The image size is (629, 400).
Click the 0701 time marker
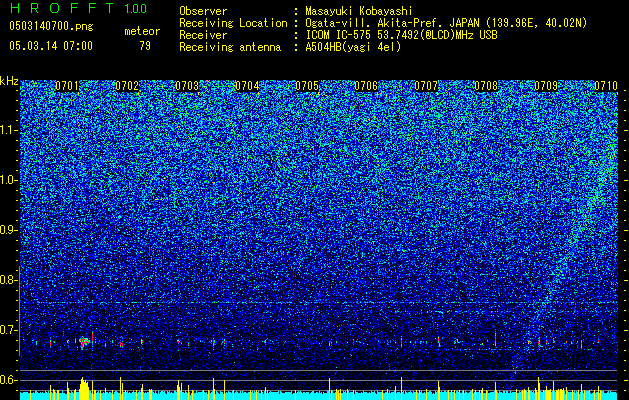67,86
